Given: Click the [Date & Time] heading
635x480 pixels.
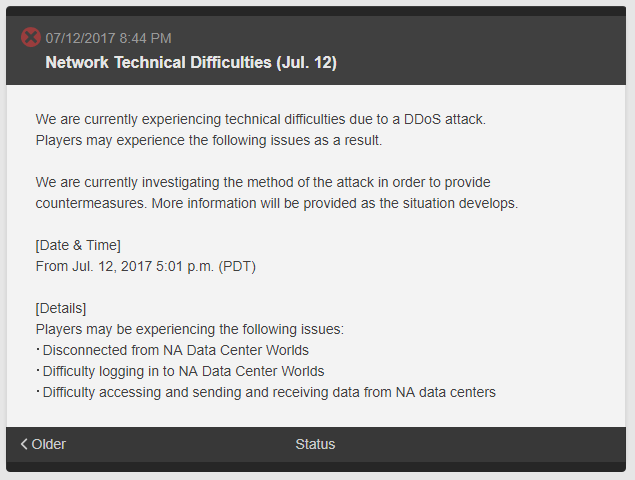Looking at the screenshot, I should (x=78, y=245).
